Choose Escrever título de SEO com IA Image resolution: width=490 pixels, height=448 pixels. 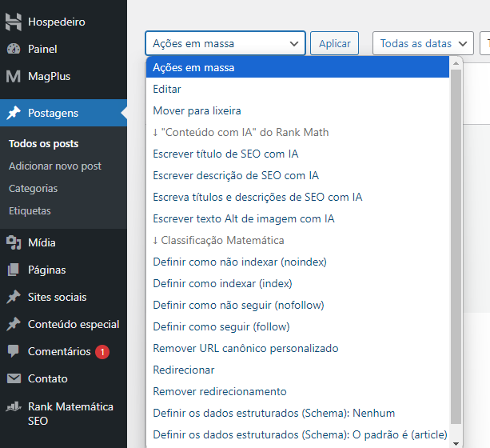(x=225, y=154)
